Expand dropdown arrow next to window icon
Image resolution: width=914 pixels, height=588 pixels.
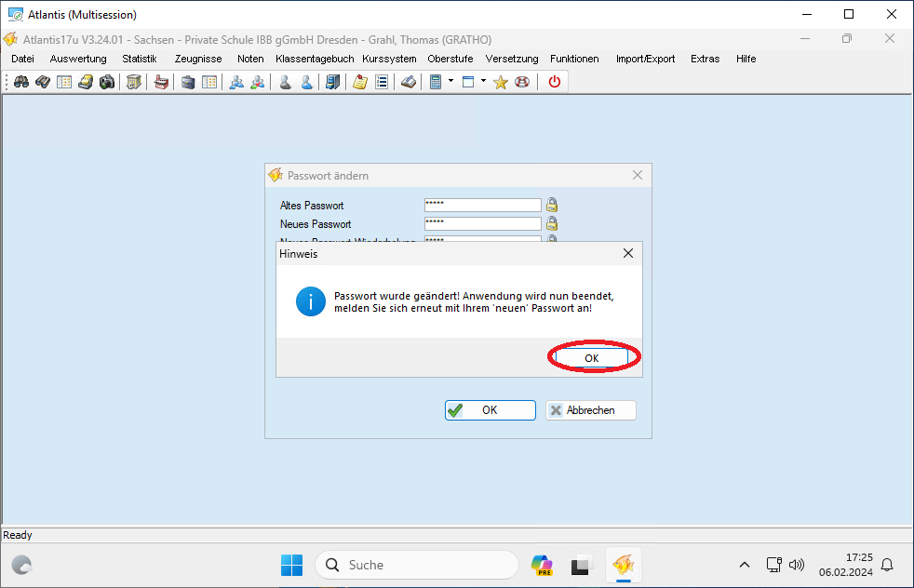click(x=483, y=81)
